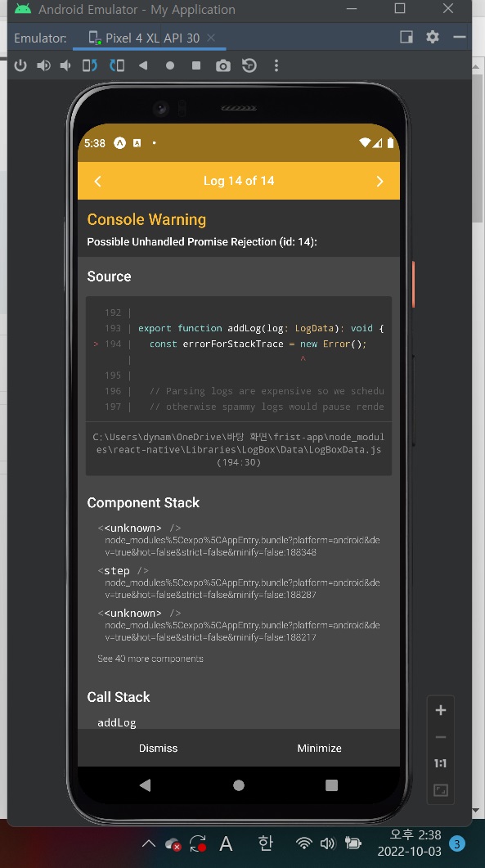
Task: Click the emulator toolbar back triangle
Action: pos(143,65)
